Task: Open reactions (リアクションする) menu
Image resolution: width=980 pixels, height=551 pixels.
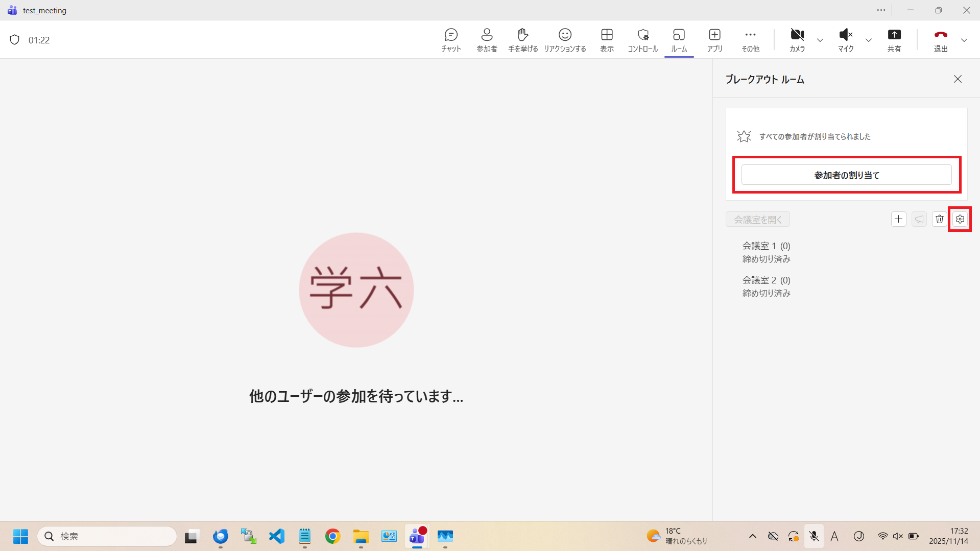Action: click(565, 40)
